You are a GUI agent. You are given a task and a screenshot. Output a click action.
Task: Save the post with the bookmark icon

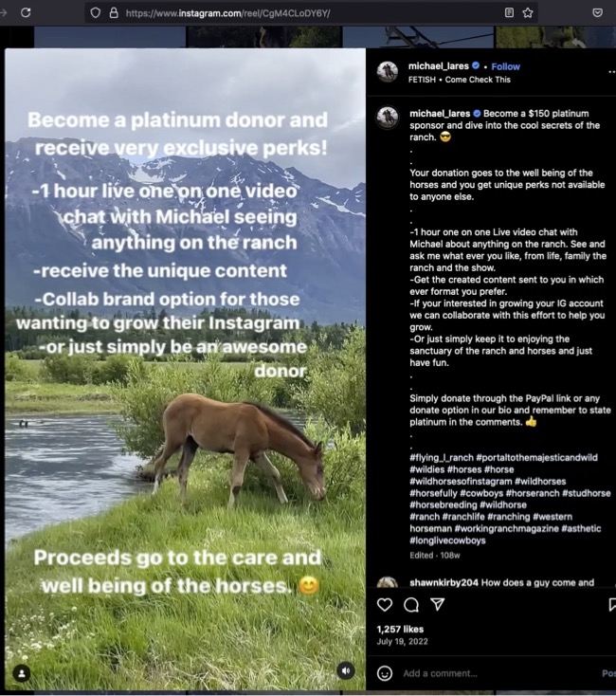[x=611, y=604]
